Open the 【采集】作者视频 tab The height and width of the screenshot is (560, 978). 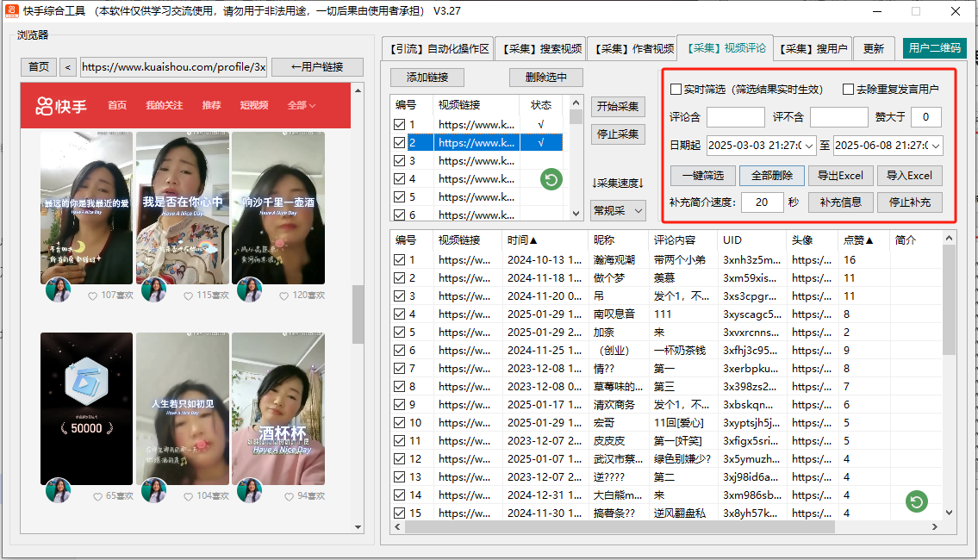click(634, 48)
